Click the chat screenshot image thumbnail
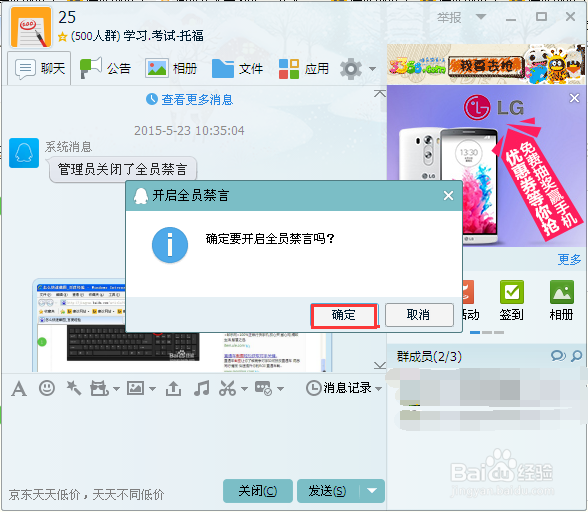The image size is (588, 512). (x=182, y=326)
